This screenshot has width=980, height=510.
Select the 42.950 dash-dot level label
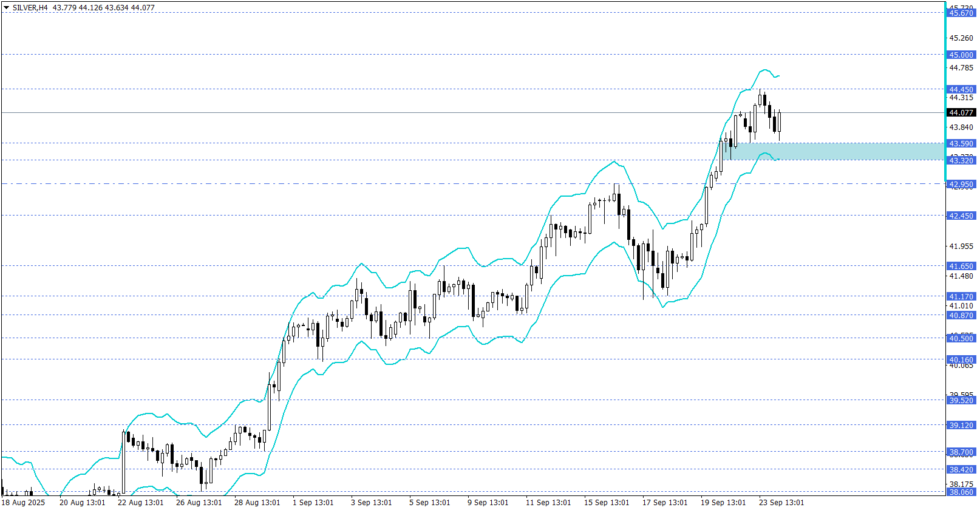pos(961,184)
